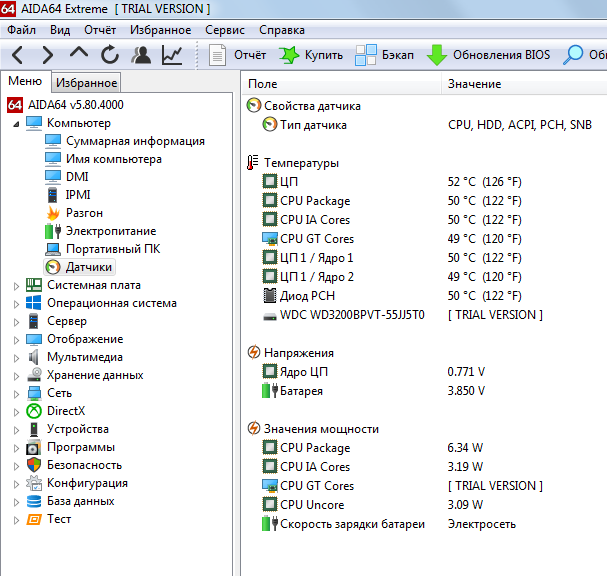Switch to the Избранное tab in sidebar

point(86,82)
